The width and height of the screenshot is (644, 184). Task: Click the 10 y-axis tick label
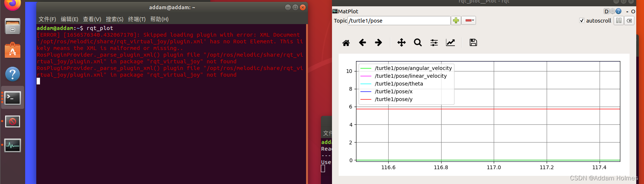(x=349, y=71)
